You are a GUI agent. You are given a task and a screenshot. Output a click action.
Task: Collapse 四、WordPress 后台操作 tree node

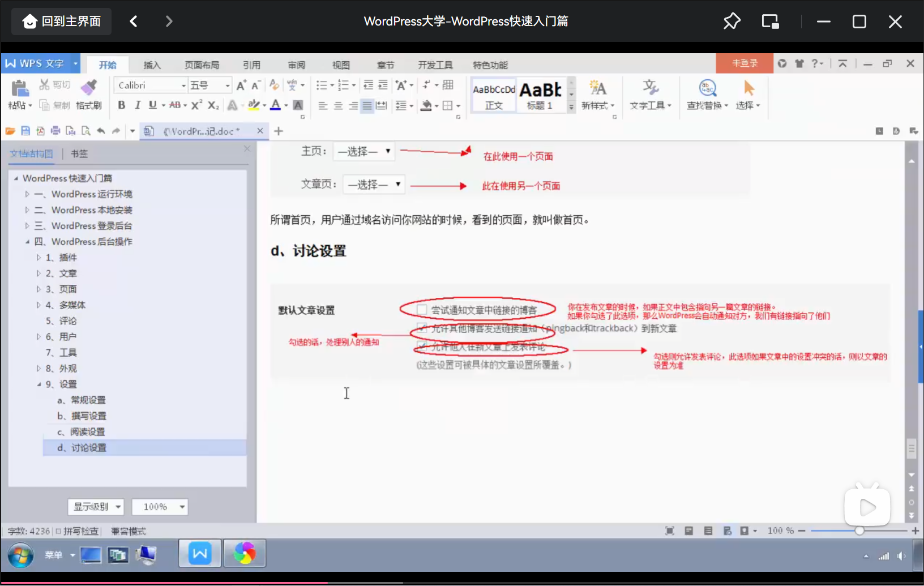(x=27, y=242)
